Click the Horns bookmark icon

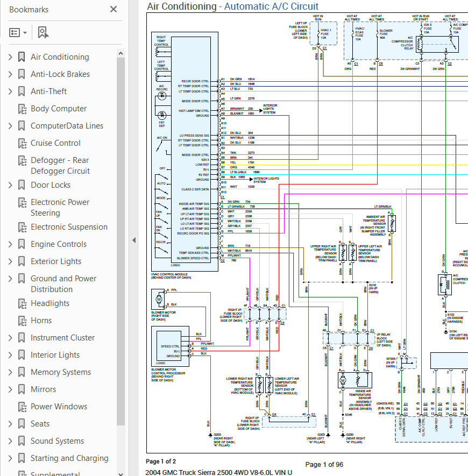(22, 321)
